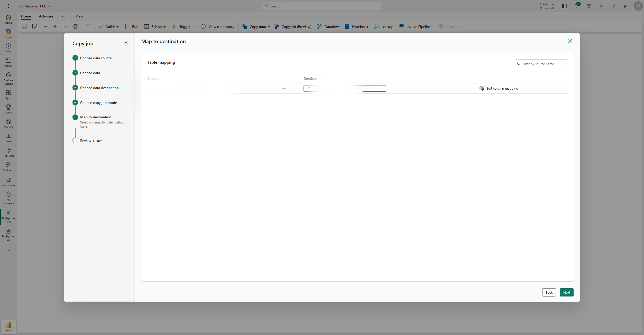Image resolution: width=644 pixels, height=335 pixels.
Task: Switch to the Activities tab
Action: click(46, 16)
